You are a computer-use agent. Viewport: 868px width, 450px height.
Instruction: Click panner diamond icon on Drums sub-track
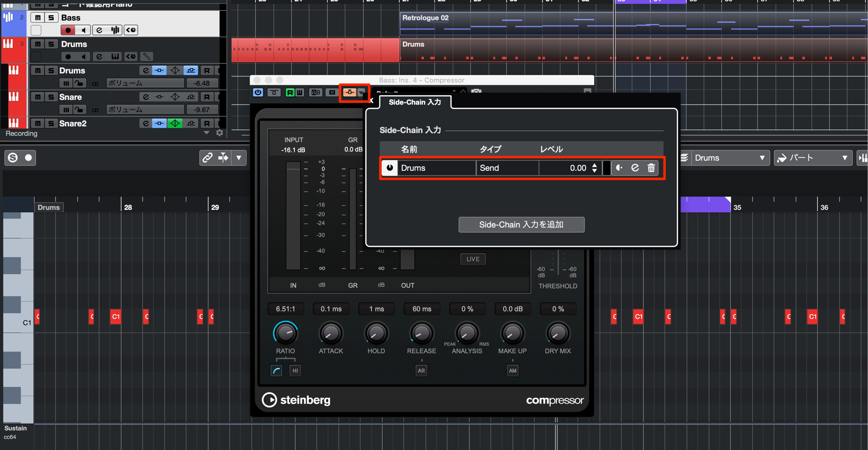coord(175,70)
